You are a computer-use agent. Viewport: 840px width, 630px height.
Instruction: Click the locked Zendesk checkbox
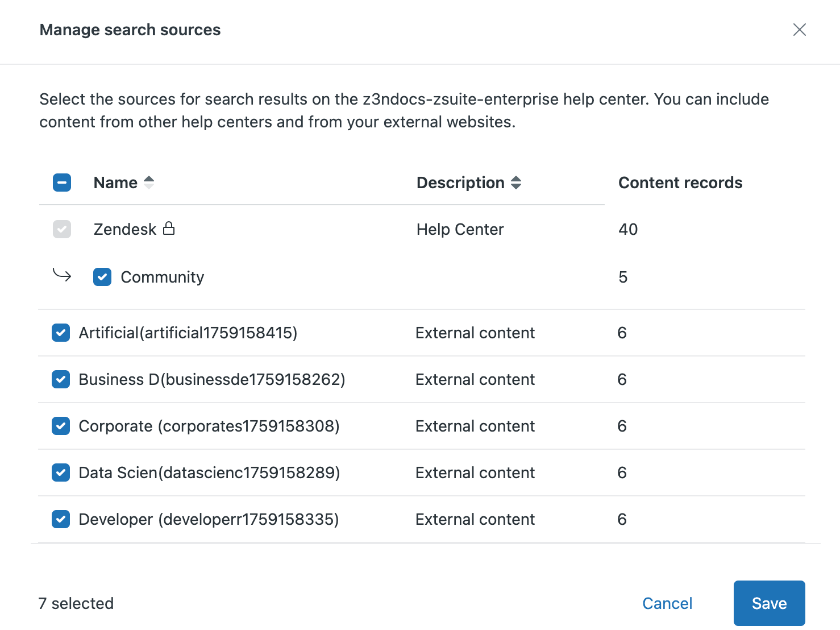point(62,229)
